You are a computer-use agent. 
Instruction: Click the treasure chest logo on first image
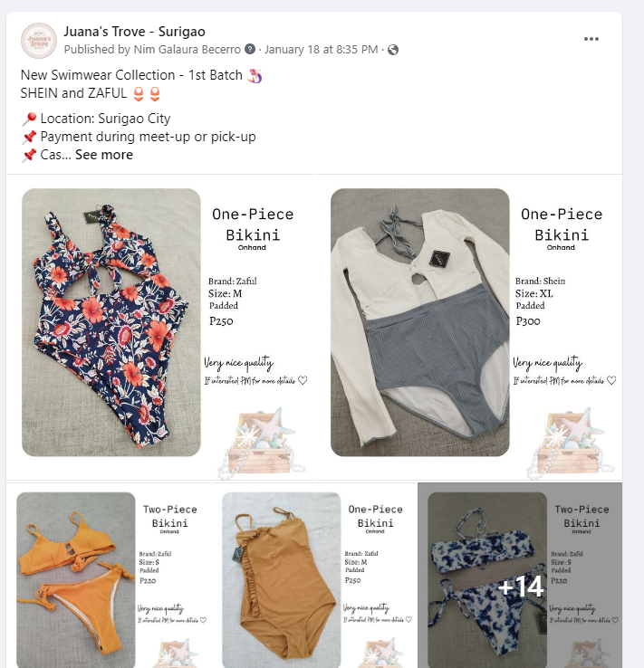[x=261, y=443]
